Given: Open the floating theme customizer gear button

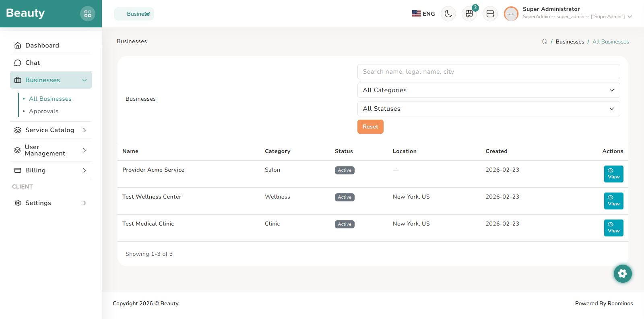Looking at the screenshot, I should (x=623, y=273).
